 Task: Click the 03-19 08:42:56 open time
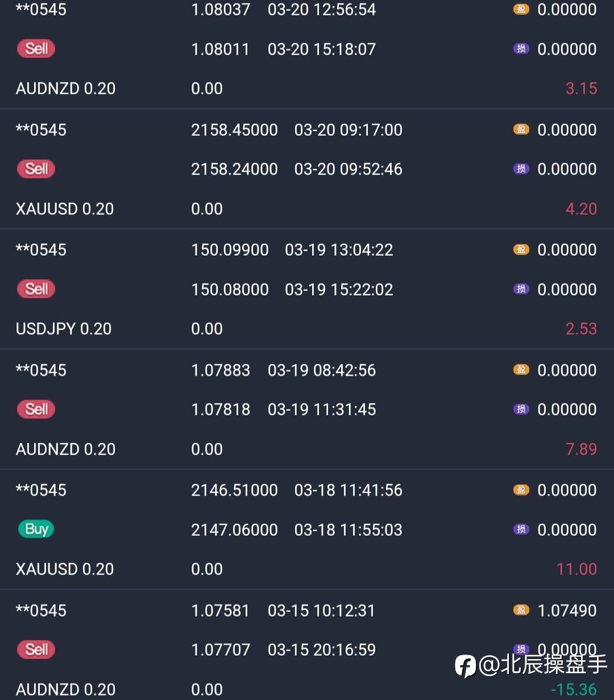point(322,370)
